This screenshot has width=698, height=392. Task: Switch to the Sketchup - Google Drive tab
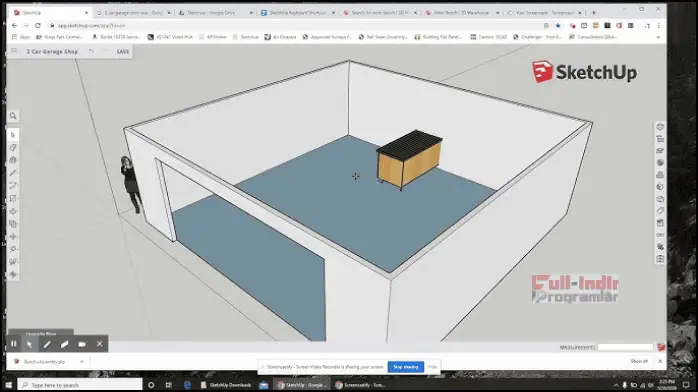[x=215, y=13]
